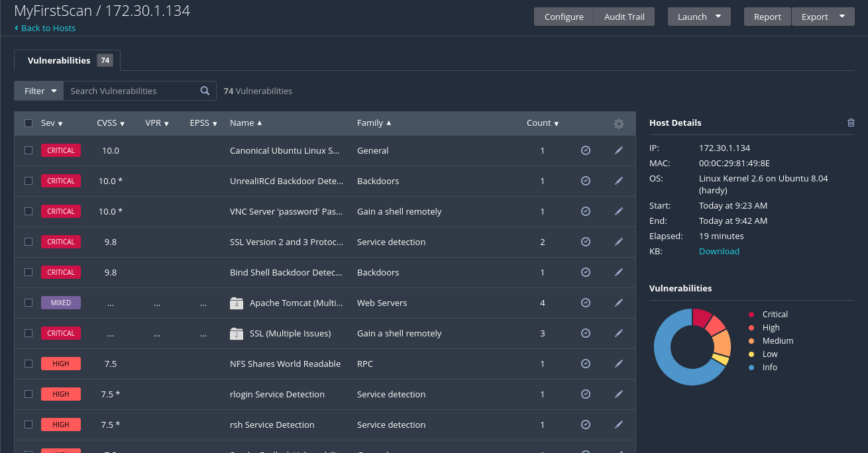
Task: Click the Critical legend color dot
Action: point(751,315)
